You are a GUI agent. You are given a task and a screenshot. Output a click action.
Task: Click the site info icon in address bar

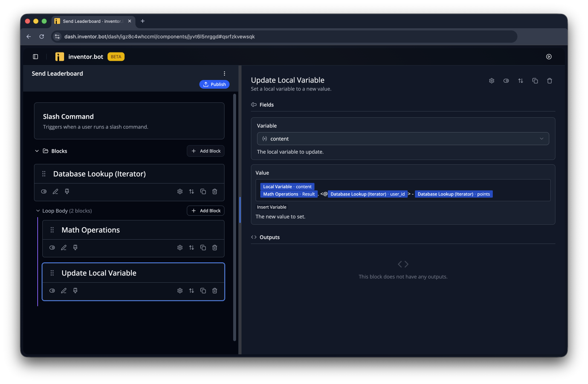(57, 37)
